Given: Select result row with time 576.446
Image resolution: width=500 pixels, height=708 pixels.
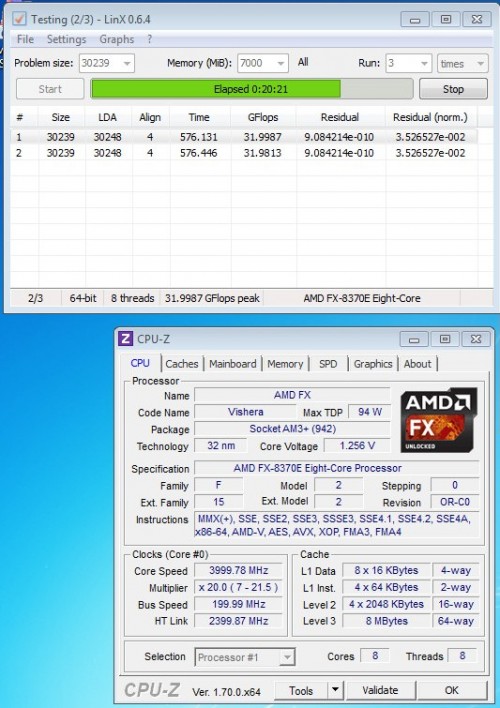Looking at the screenshot, I should tap(244, 153).
